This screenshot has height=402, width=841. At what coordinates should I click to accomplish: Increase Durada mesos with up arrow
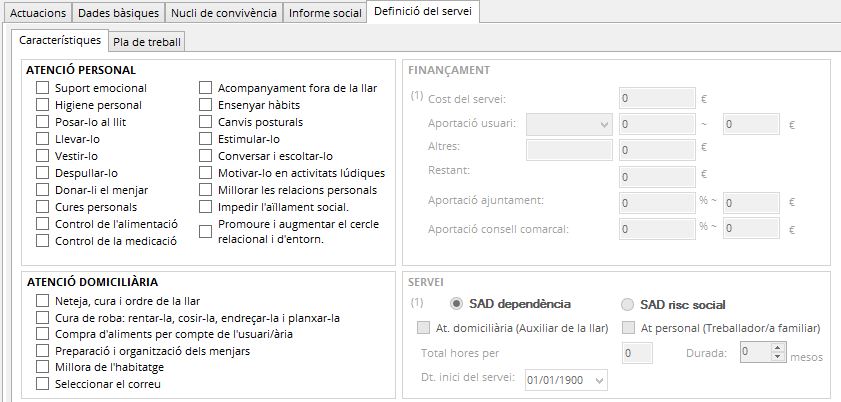[x=779, y=347]
